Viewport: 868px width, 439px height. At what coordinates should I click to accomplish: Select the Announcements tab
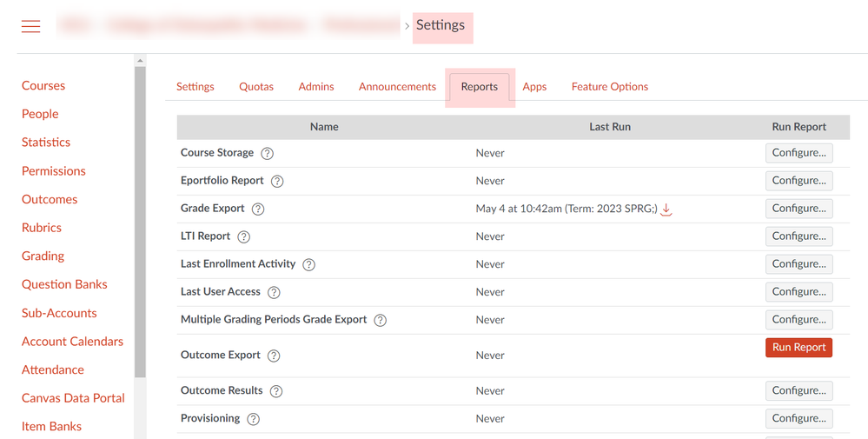pyautogui.click(x=397, y=87)
